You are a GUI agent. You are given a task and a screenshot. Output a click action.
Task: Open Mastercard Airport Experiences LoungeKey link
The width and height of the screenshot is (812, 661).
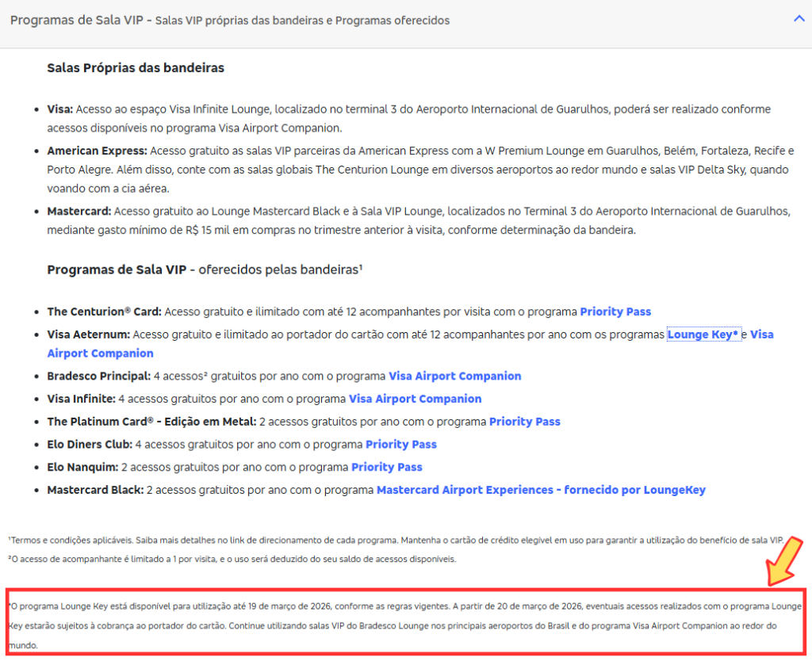[541, 490]
